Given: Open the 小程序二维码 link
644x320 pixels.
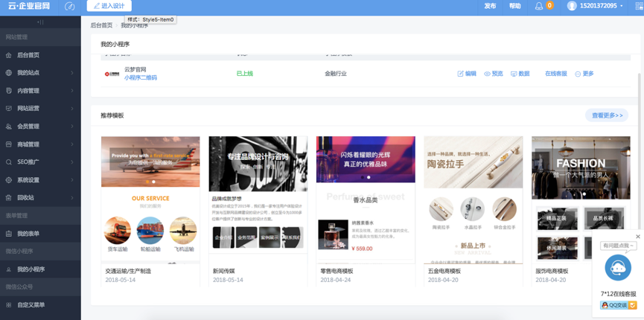Looking at the screenshot, I should coord(141,77).
